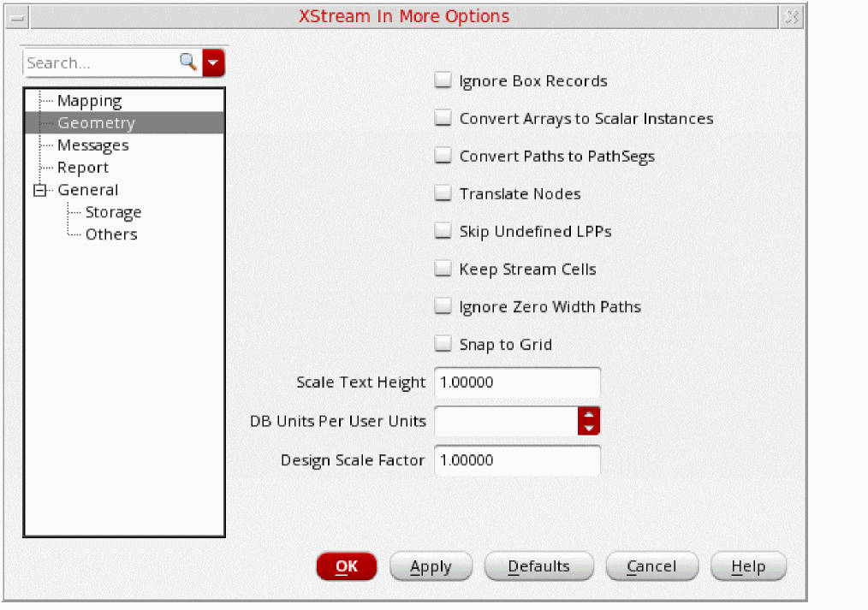
Task: Open the Storage item under General
Action: point(113,212)
